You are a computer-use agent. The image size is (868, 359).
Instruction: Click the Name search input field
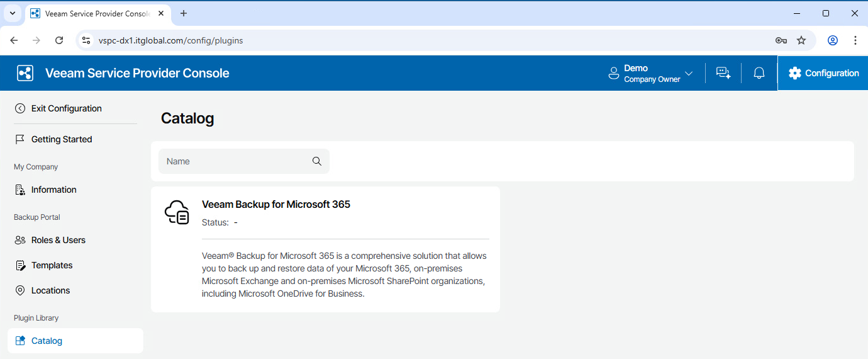pos(244,161)
